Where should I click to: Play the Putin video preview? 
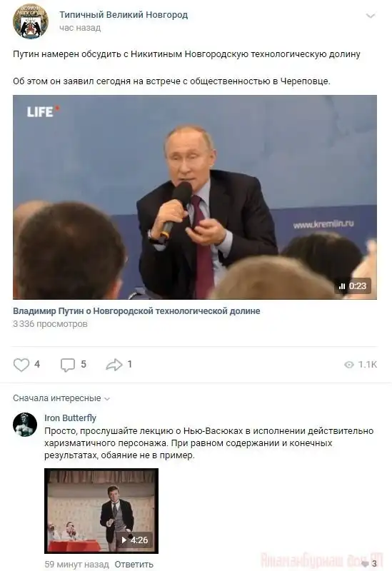point(195,197)
